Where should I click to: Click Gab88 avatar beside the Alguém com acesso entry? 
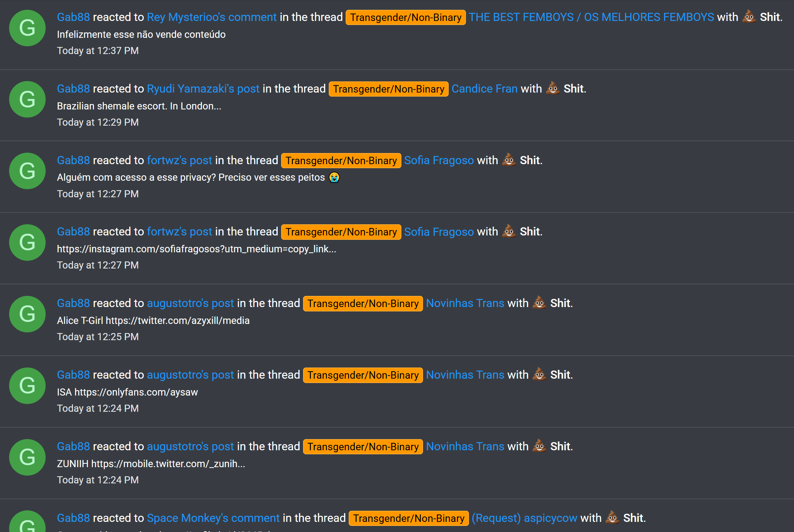click(x=27, y=171)
